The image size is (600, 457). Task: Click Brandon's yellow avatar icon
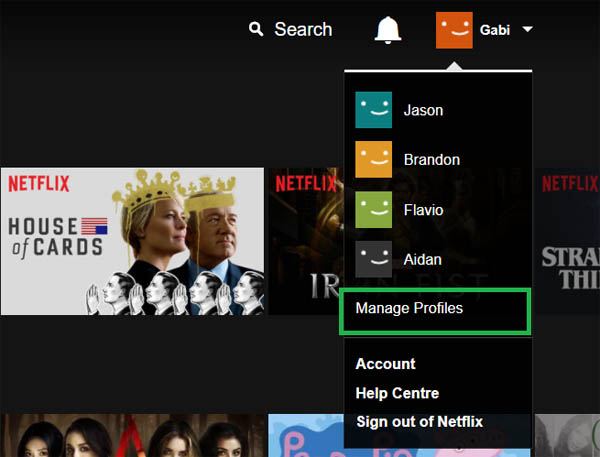tap(373, 160)
